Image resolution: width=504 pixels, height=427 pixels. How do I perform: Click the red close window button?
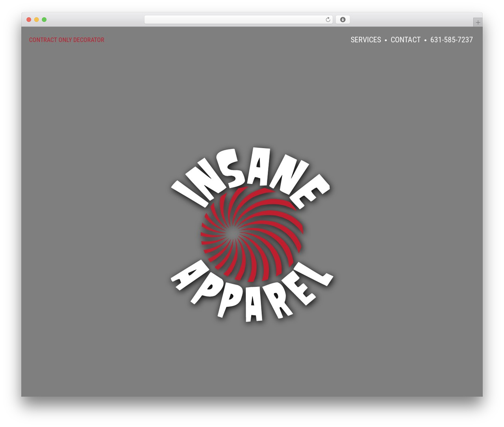click(29, 20)
